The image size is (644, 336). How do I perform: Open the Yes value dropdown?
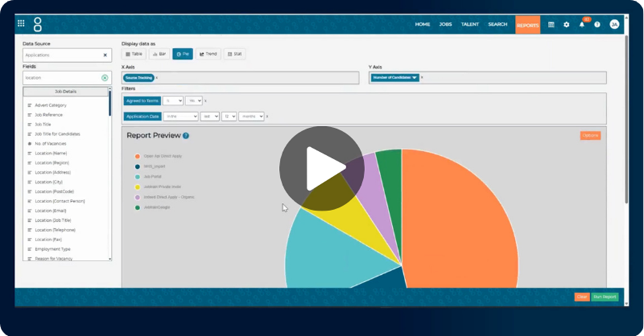194,101
